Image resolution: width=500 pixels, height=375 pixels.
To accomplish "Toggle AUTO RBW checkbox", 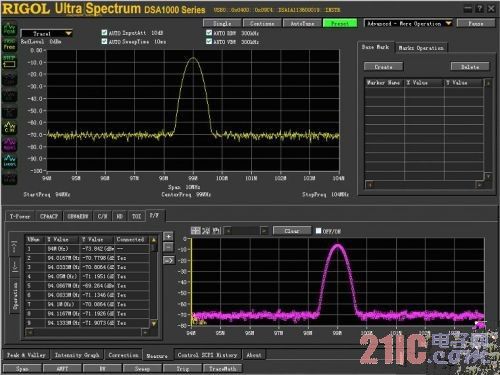I will tap(209, 33).
